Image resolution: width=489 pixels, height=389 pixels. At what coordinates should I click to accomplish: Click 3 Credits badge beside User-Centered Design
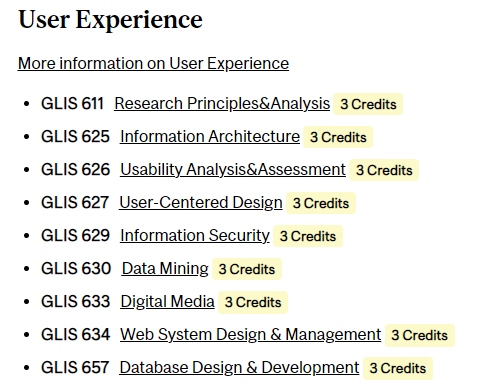click(321, 203)
